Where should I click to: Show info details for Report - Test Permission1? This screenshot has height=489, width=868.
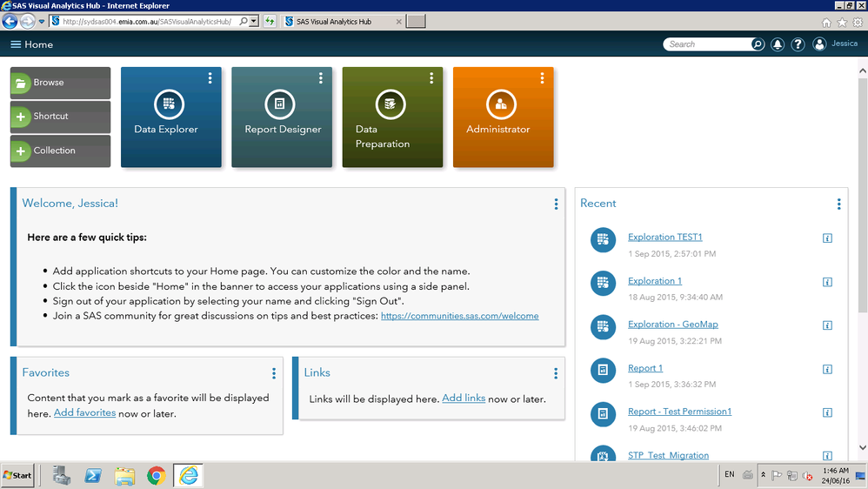[827, 412]
